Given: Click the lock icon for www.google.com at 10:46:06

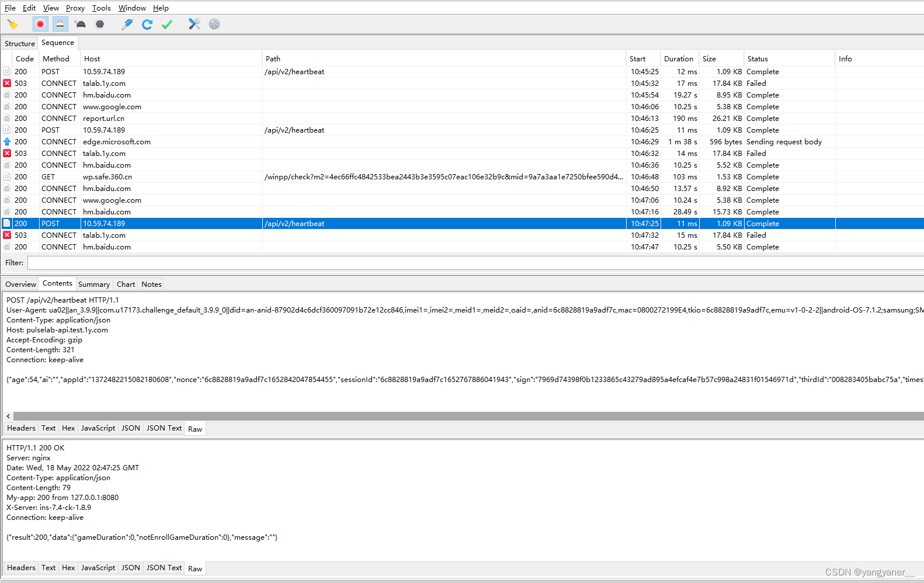Looking at the screenshot, I should point(7,106).
